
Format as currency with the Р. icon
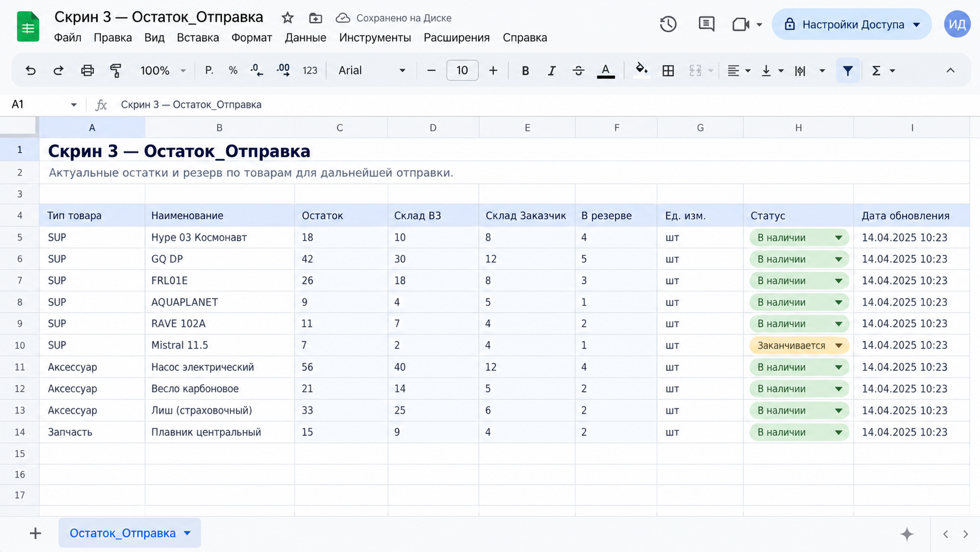coord(209,70)
